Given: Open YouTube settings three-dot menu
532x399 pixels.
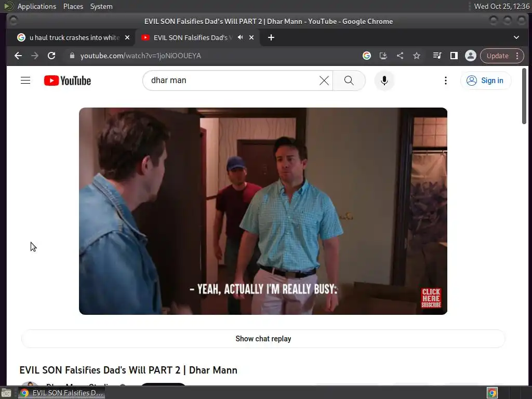Looking at the screenshot, I should pos(445,81).
